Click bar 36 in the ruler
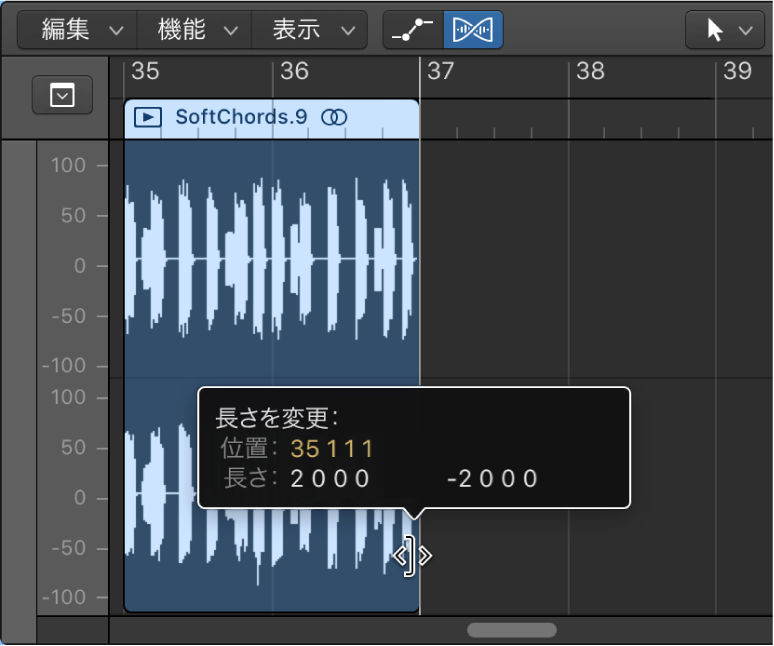774x646 pixels. 294,71
